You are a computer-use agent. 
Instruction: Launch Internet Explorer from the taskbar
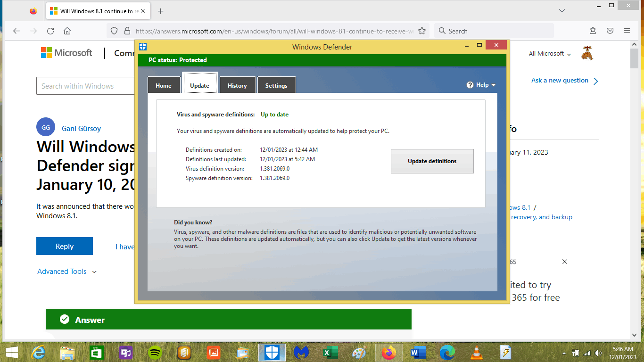(x=38, y=352)
